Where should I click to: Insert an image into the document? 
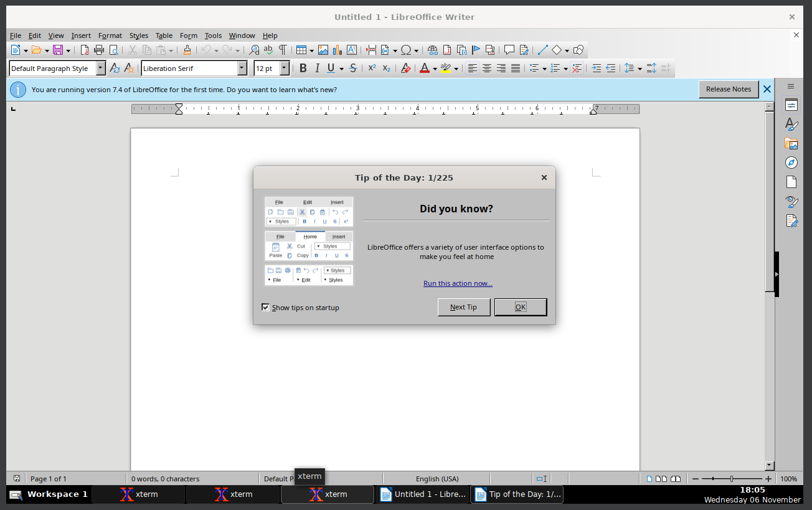[323, 50]
